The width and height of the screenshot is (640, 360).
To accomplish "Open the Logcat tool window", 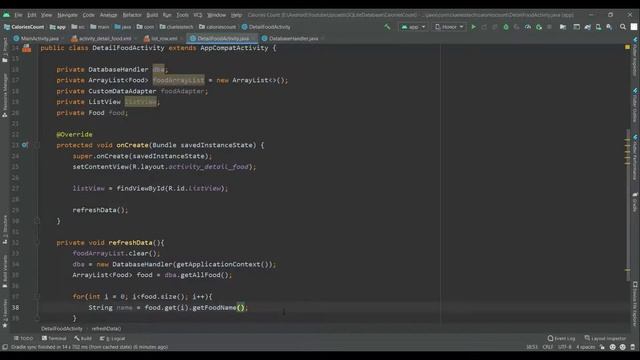I will [113, 338].
